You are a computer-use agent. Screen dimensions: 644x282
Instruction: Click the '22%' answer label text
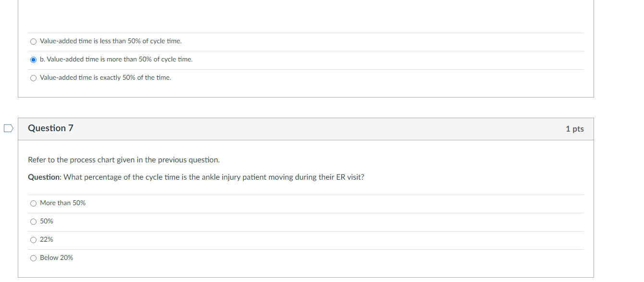click(47, 240)
